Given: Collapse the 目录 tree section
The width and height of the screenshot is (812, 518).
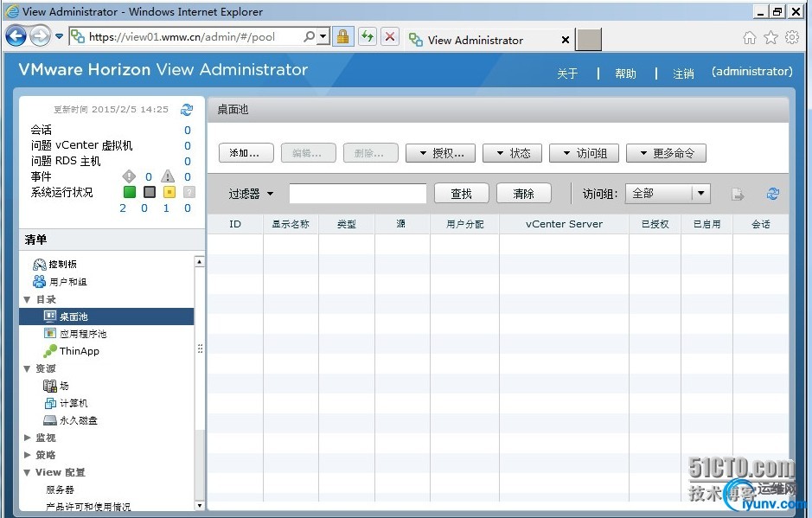Looking at the screenshot, I should pos(27,299).
